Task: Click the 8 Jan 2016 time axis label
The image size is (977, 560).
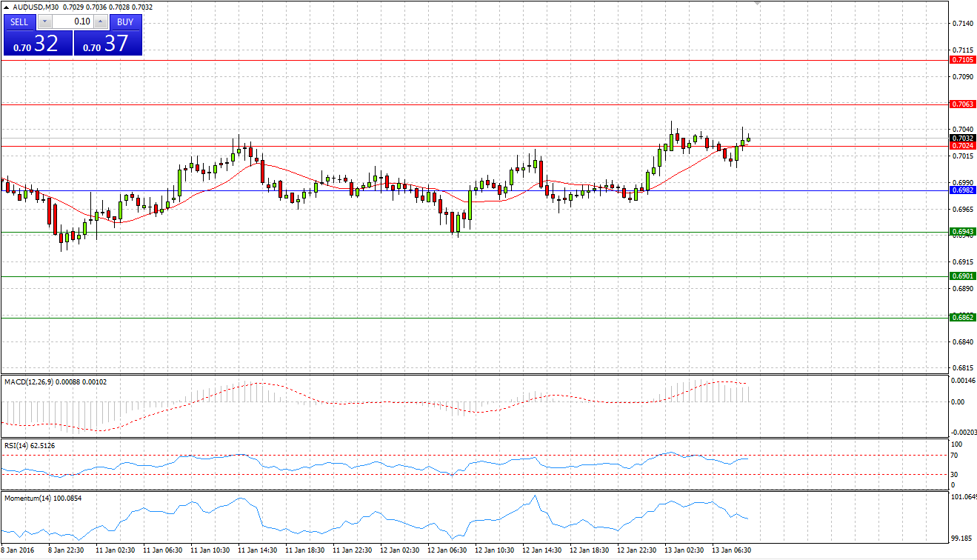Action: click(18, 551)
